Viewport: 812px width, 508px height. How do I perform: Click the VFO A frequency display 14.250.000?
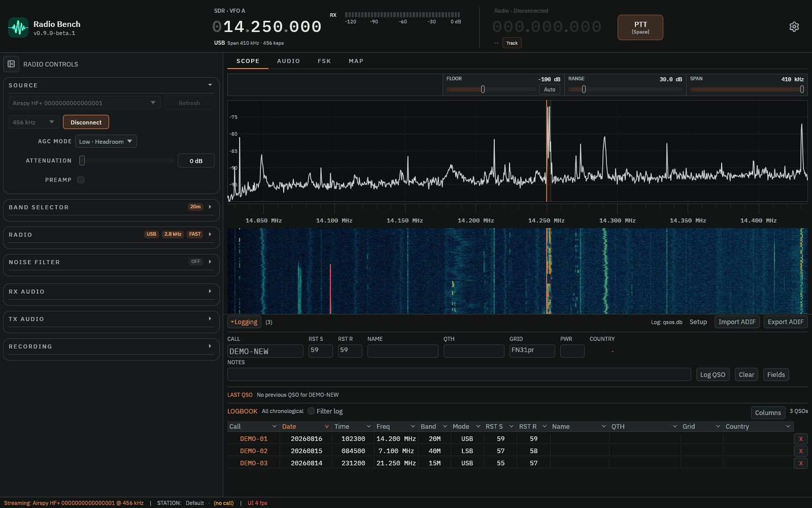pos(267,27)
